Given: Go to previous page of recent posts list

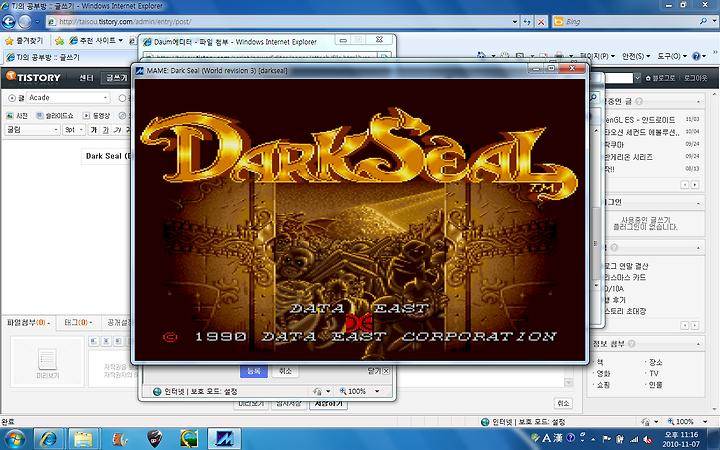Looking at the screenshot, I should [x=685, y=185].
